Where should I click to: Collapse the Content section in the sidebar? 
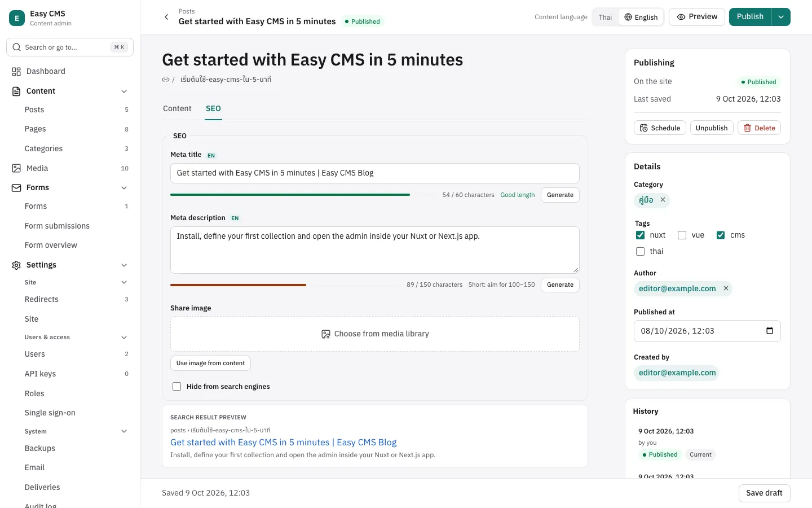[x=124, y=91]
